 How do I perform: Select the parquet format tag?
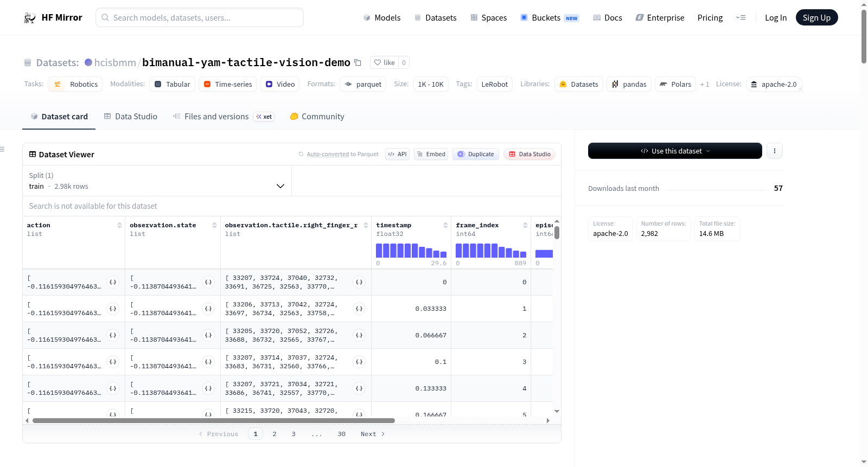click(x=363, y=84)
